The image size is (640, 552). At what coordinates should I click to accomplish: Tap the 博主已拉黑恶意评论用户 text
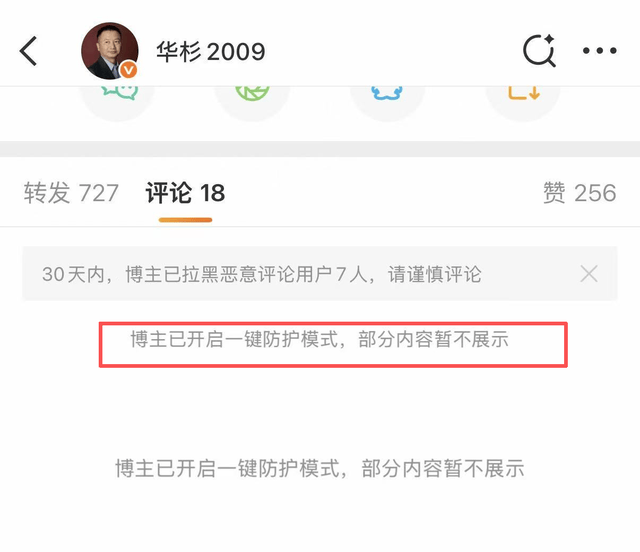pos(229,274)
